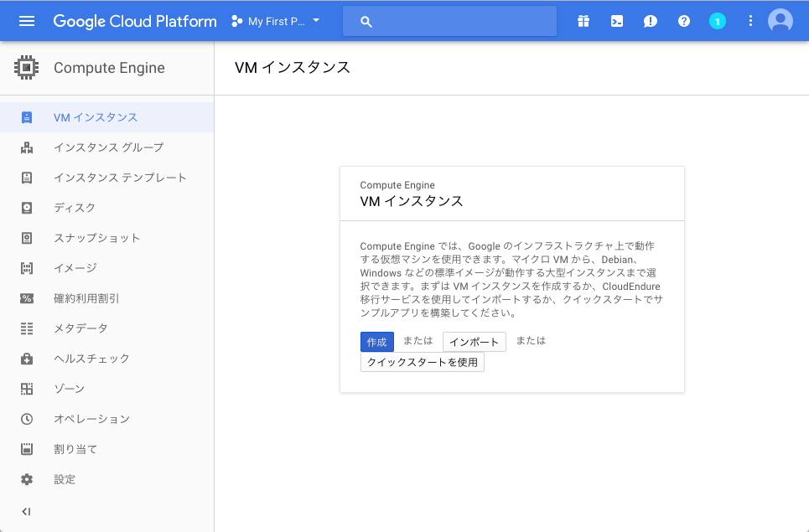Click the ヘルスチェック medical bag icon
809x532 pixels.
[26, 359]
